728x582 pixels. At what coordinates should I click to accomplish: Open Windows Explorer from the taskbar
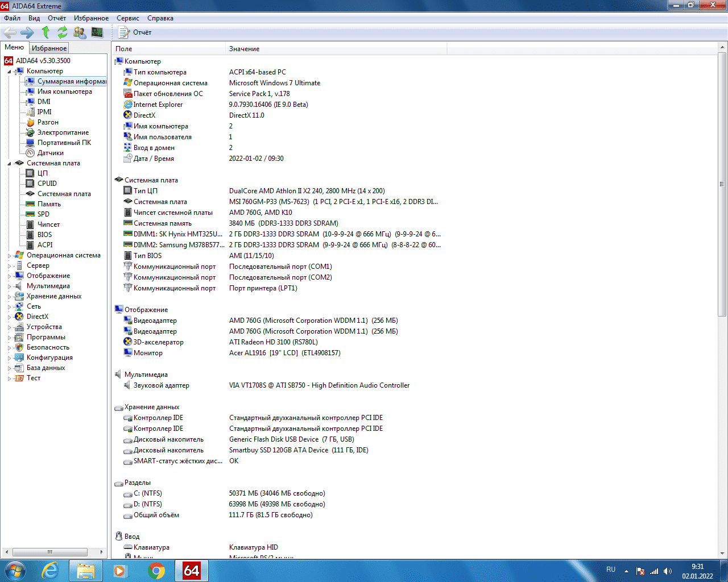click(86, 571)
